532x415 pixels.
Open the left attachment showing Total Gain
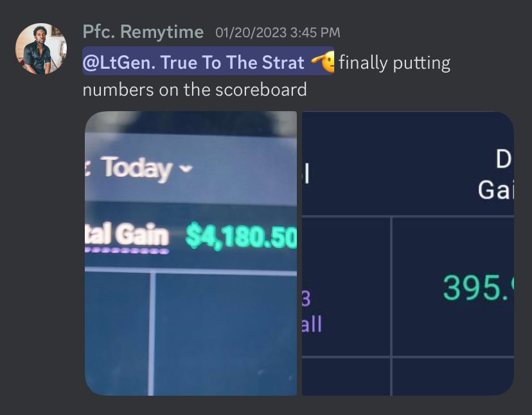point(191,253)
